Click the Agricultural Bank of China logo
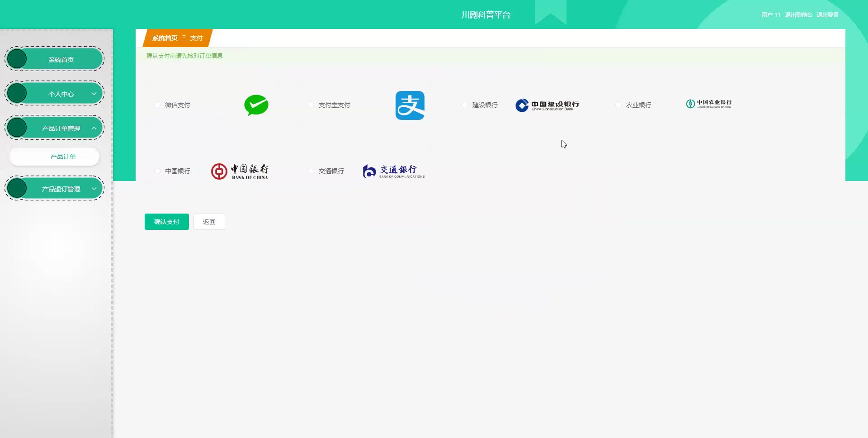 [708, 104]
